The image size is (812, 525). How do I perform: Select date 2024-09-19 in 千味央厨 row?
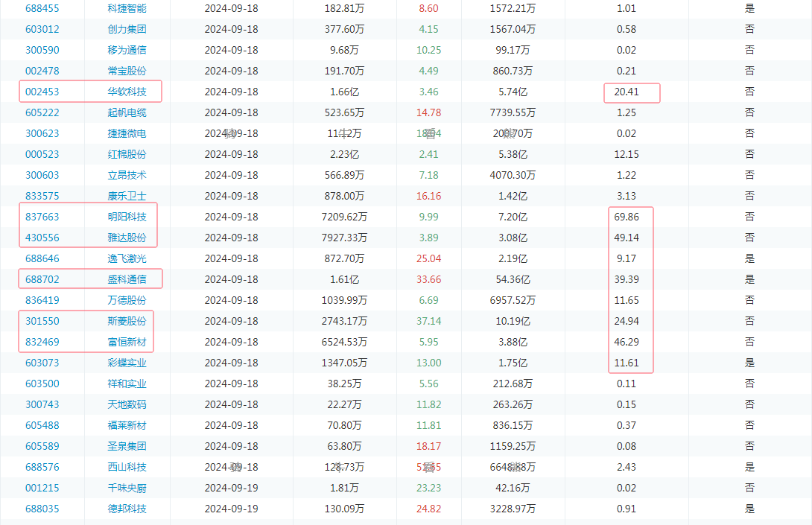[232, 487]
